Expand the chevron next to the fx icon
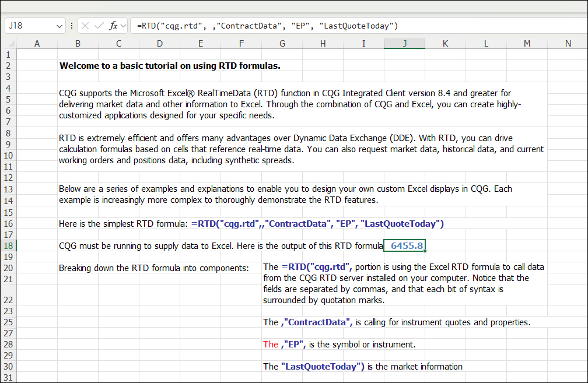This screenshot has height=383, width=588. (x=123, y=26)
